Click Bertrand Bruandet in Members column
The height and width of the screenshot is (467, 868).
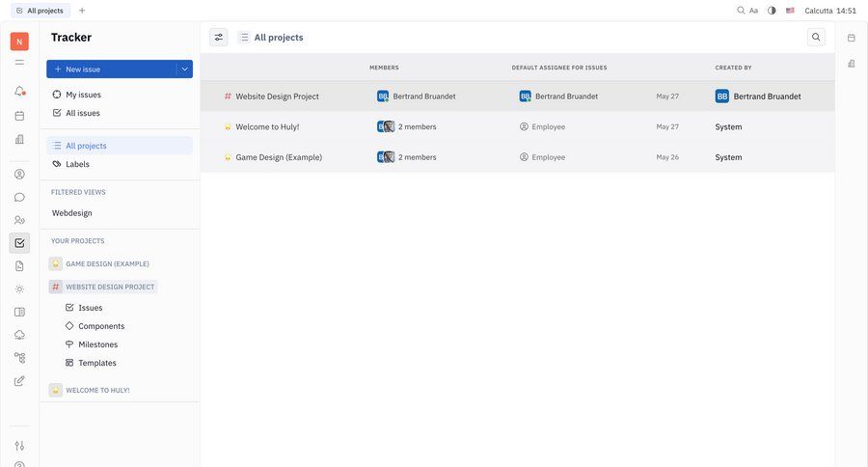click(417, 96)
